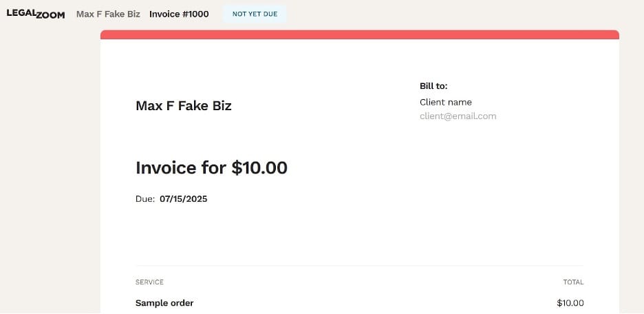644x314 pixels.
Task: Click the NOT YET DUE status badge
Action: point(255,14)
